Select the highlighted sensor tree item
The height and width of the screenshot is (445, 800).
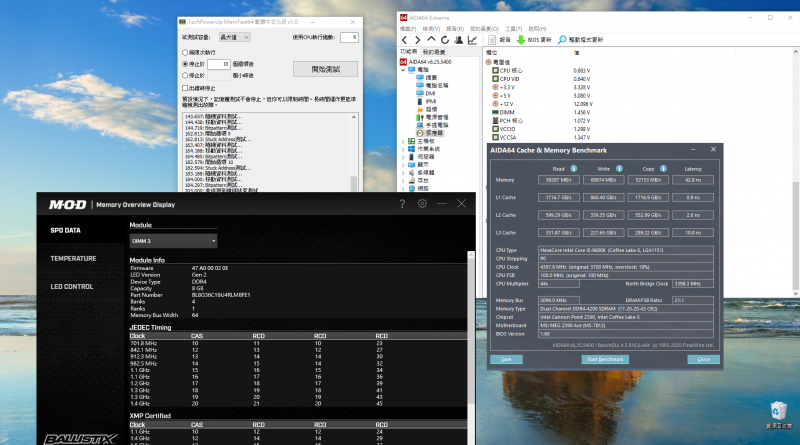(x=429, y=133)
